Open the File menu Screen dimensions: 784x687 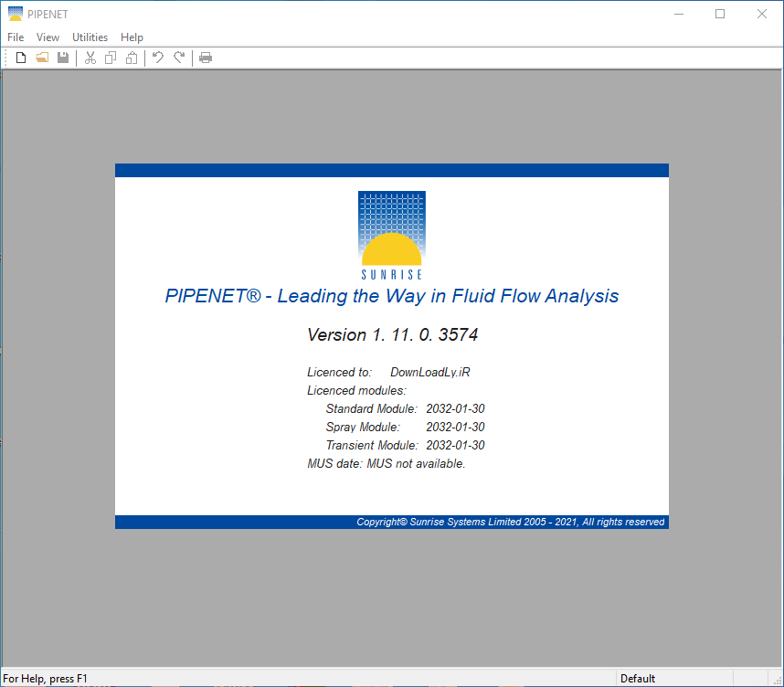[x=15, y=37]
